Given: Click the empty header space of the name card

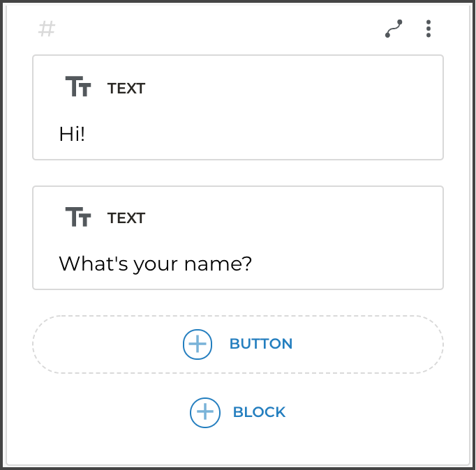Looking at the screenshot, I should coord(293,217).
